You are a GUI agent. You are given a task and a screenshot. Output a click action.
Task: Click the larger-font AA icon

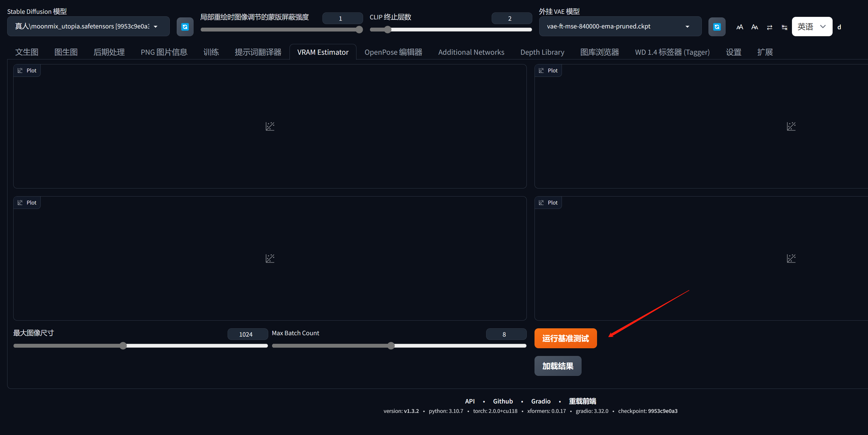pyautogui.click(x=740, y=27)
